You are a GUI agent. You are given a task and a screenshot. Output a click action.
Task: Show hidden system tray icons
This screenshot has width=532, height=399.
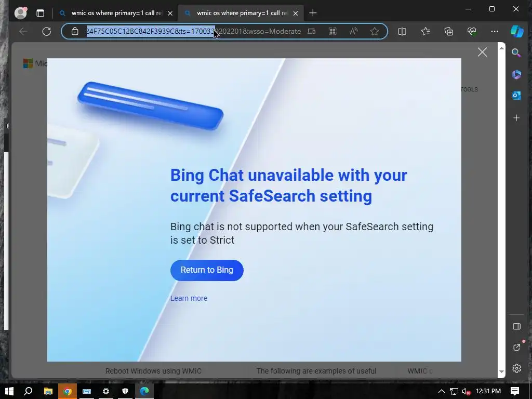pyautogui.click(x=442, y=391)
